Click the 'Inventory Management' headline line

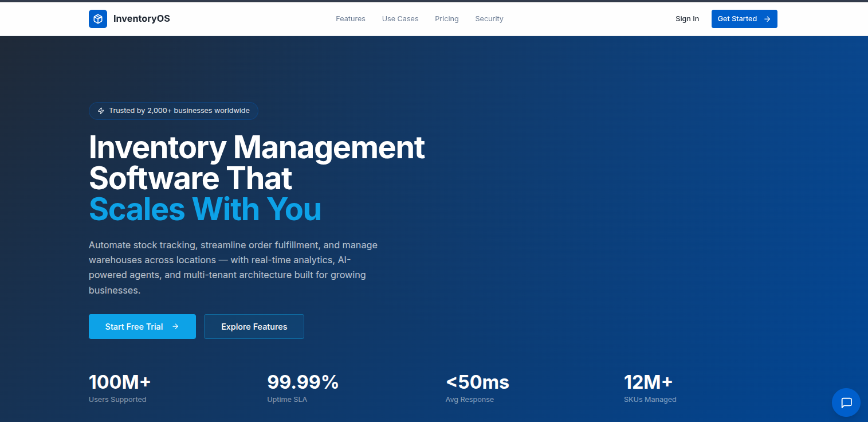pos(257,147)
